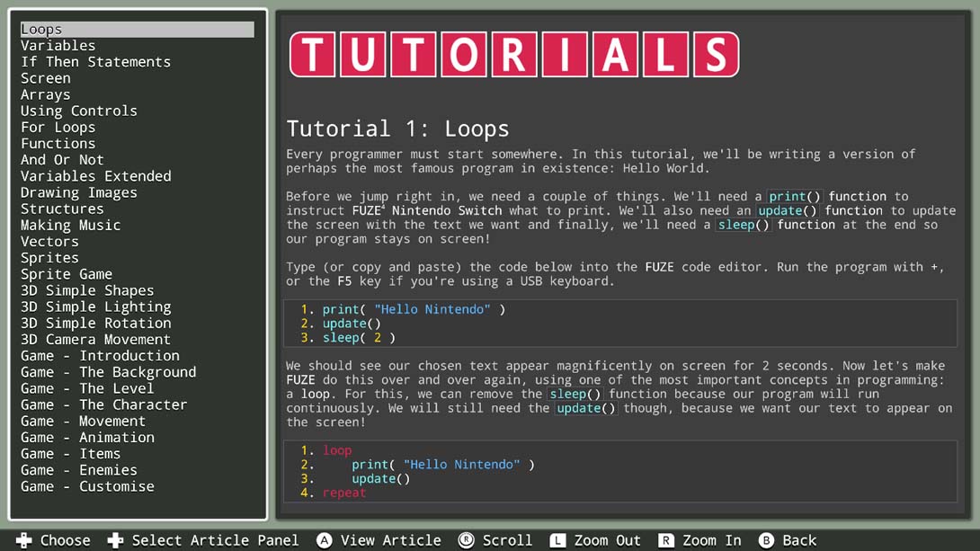
Task: Select Making Music in the list
Action: [x=71, y=225]
